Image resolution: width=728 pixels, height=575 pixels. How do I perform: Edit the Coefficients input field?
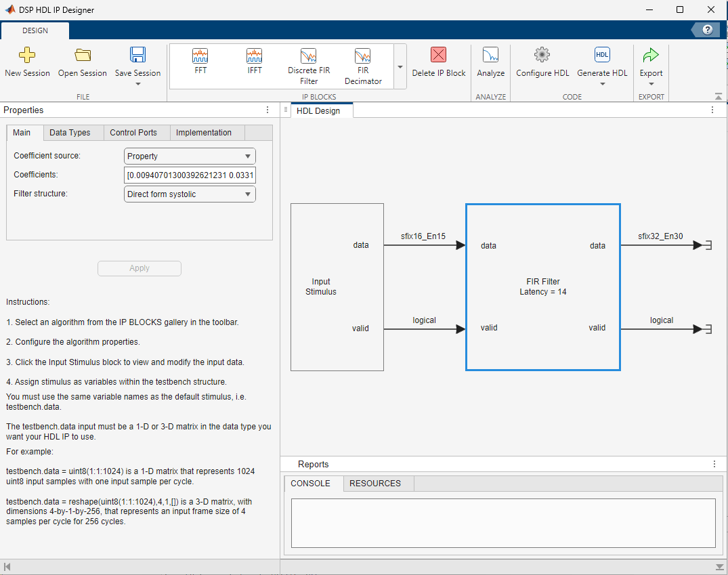(x=190, y=175)
